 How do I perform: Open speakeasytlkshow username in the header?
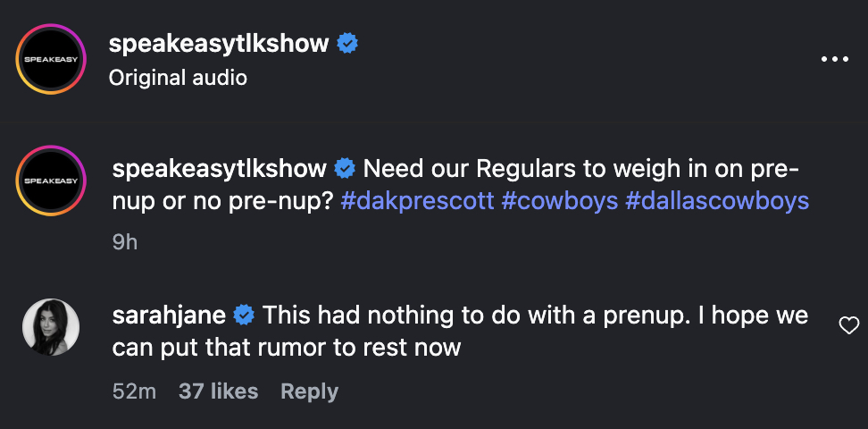(x=219, y=44)
